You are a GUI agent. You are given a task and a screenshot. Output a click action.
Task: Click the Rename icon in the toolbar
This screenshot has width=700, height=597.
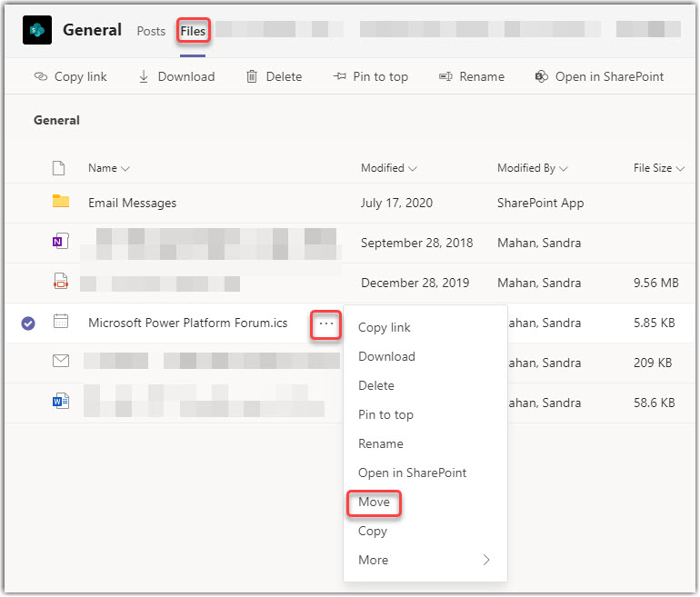coord(445,77)
